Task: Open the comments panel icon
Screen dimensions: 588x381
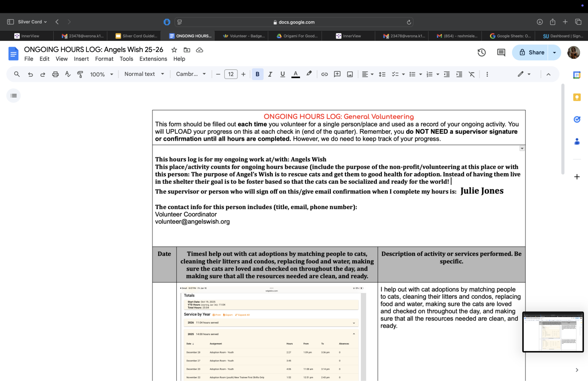Action: (x=501, y=52)
